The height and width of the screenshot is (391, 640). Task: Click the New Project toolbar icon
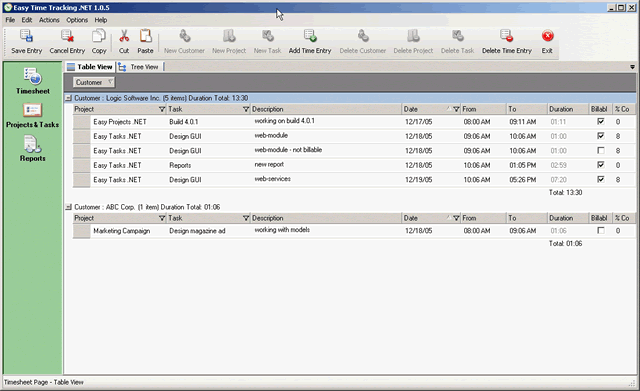(x=229, y=36)
